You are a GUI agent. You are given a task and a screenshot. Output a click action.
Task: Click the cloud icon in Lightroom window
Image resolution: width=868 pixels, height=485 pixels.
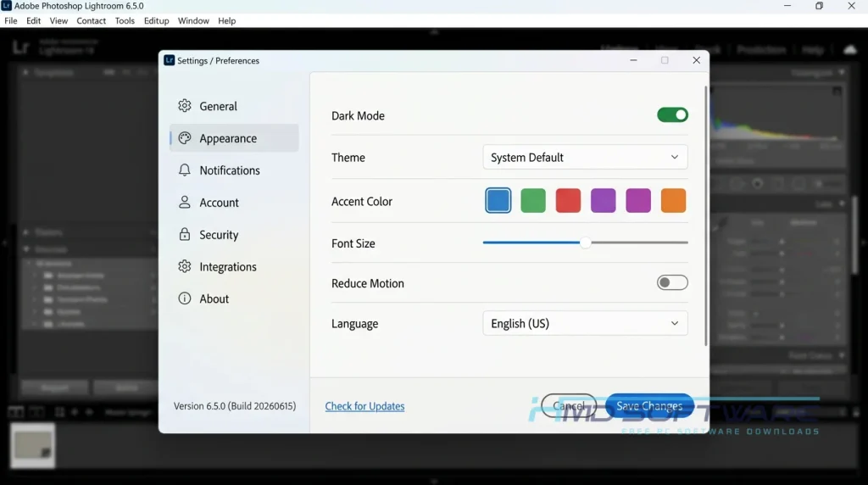pyautogui.click(x=850, y=50)
